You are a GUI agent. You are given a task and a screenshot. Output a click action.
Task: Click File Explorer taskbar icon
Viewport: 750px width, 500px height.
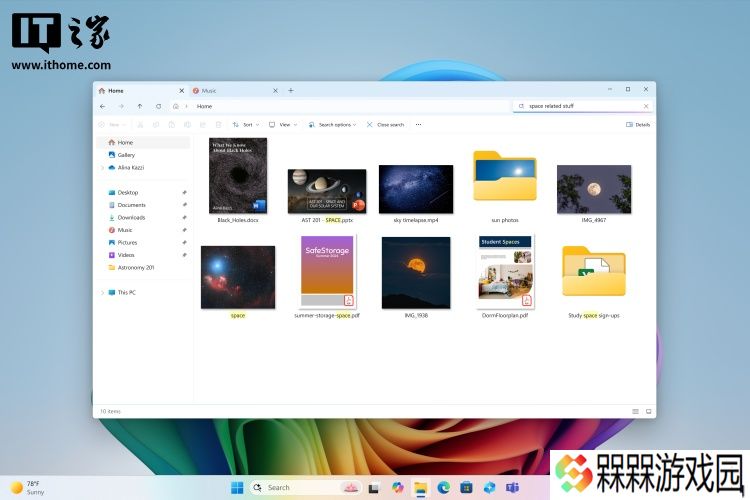420,488
